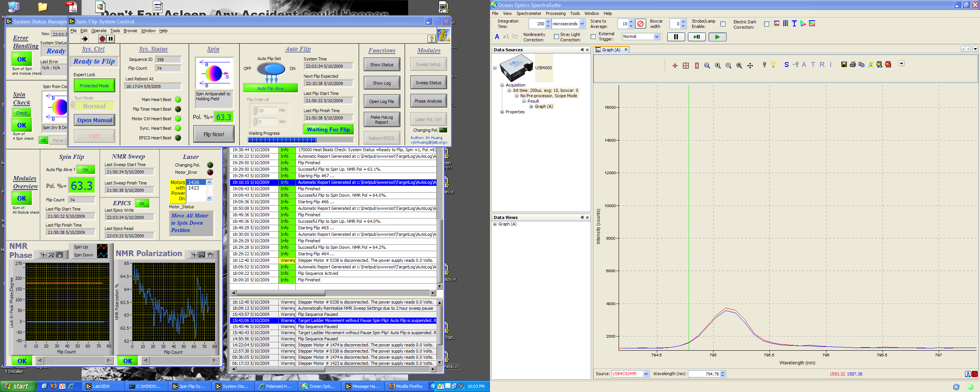Pause SpectraSuite acquisition
Screen dimensions: 980x392
pyautogui.click(x=676, y=37)
